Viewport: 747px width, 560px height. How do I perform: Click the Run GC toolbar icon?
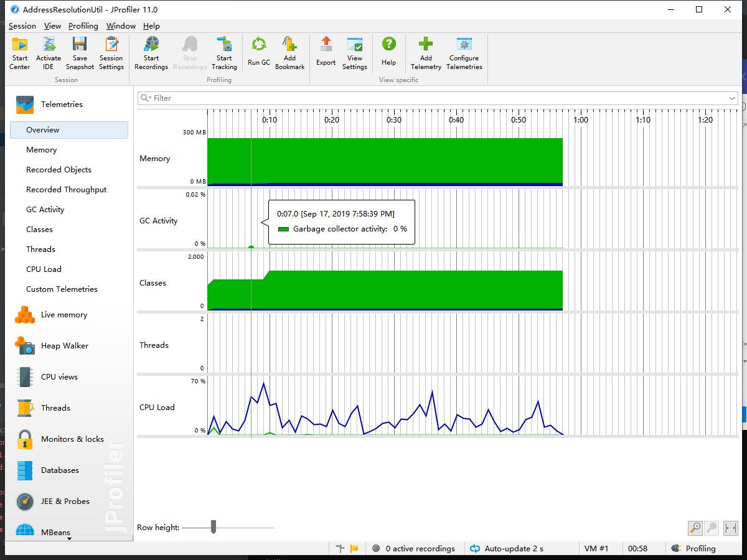[x=259, y=45]
